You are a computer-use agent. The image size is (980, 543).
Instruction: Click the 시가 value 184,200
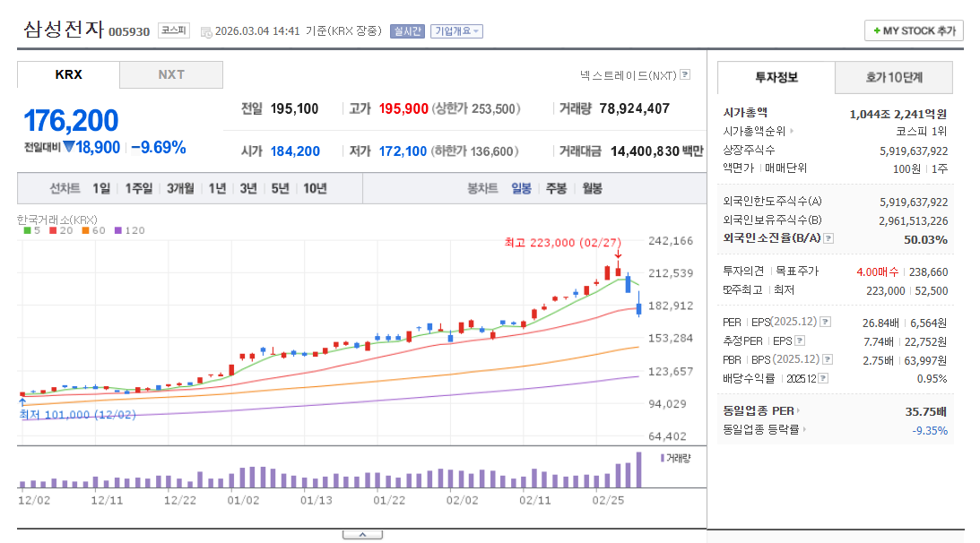pyautogui.click(x=295, y=151)
